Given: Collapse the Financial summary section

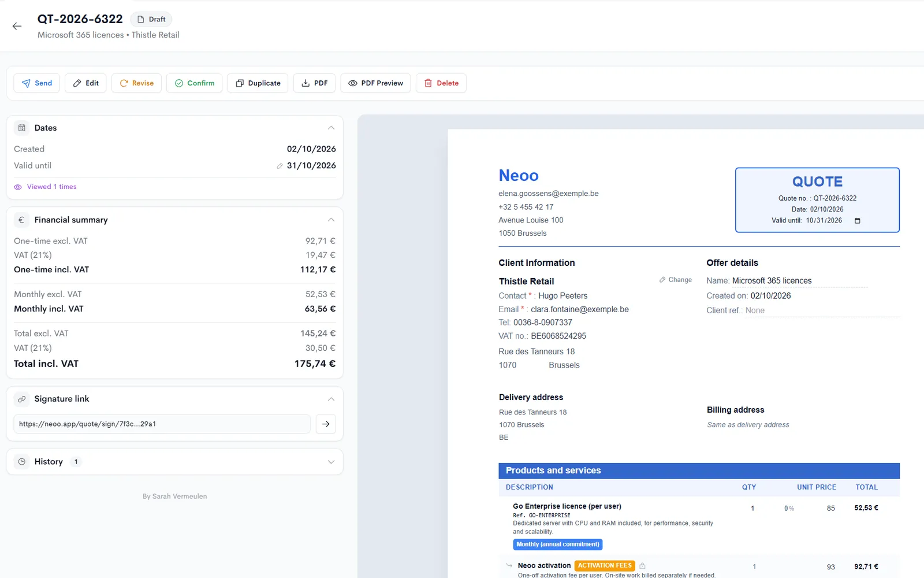Looking at the screenshot, I should (x=331, y=220).
